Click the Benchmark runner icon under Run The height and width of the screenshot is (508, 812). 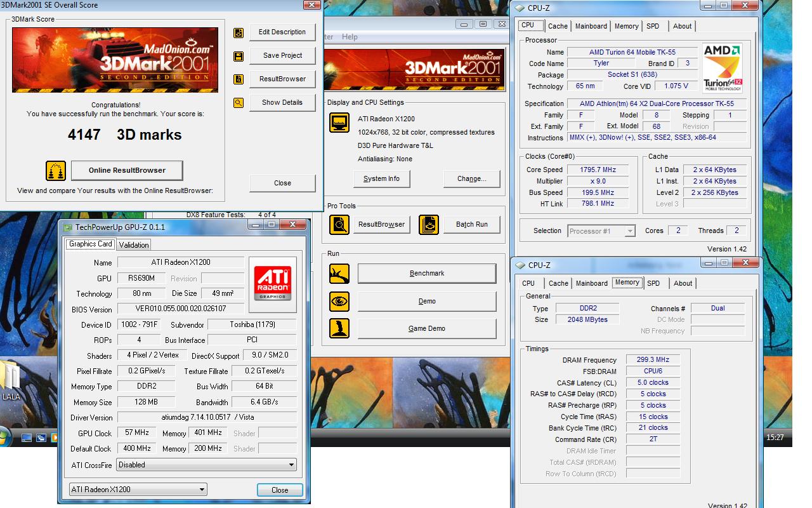click(339, 274)
